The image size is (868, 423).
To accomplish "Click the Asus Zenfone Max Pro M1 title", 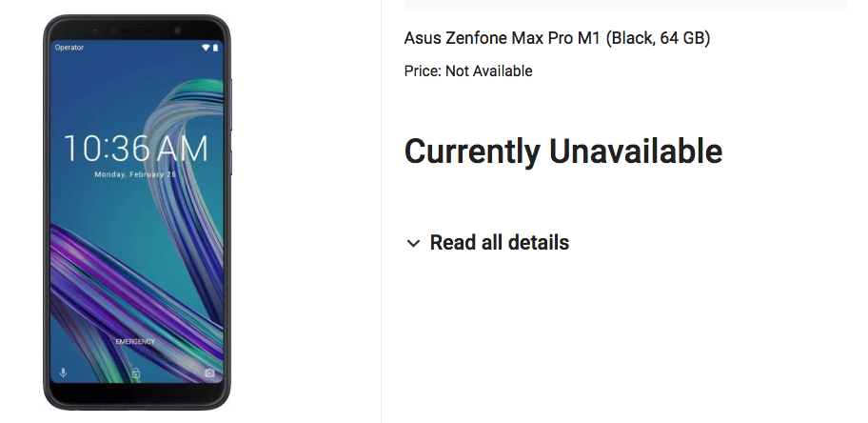I will pyautogui.click(x=557, y=38).
